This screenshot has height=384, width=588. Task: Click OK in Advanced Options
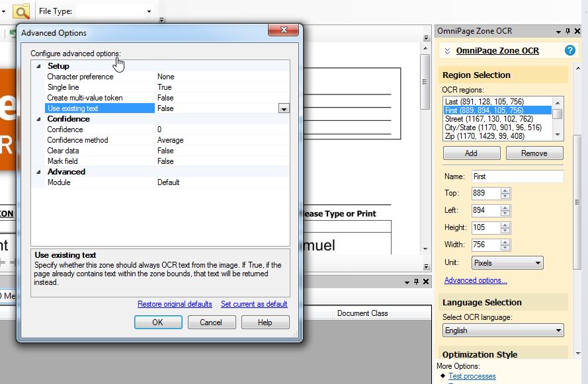click(x=158, y=322)
